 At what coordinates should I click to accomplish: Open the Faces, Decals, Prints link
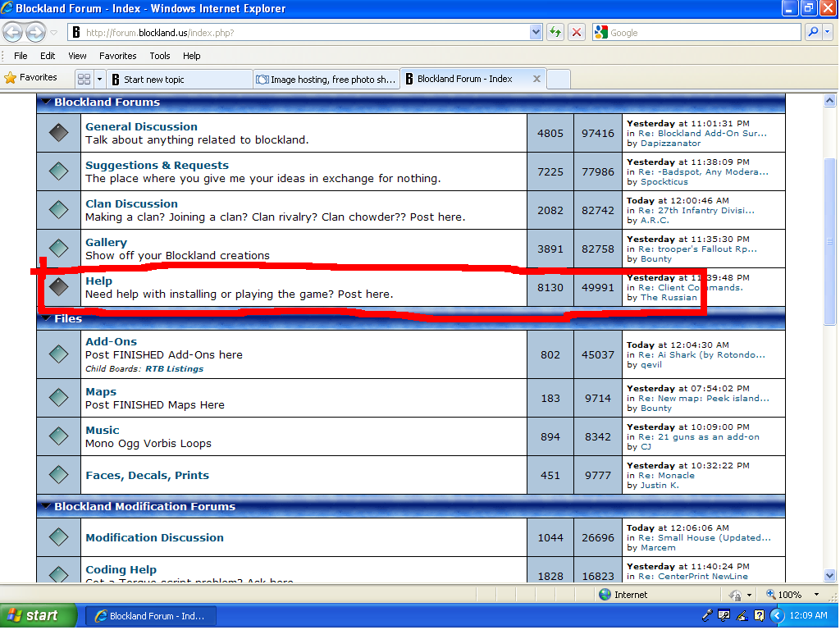(148, 475)
